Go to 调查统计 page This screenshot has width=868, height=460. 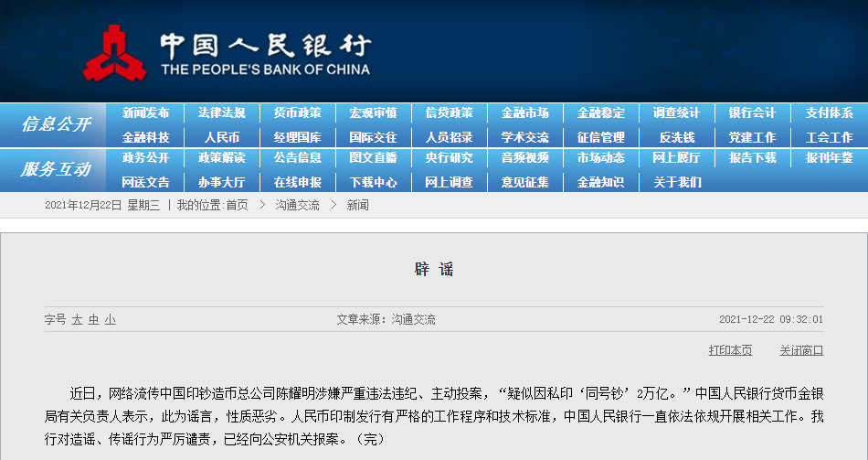tap(676, 113)
